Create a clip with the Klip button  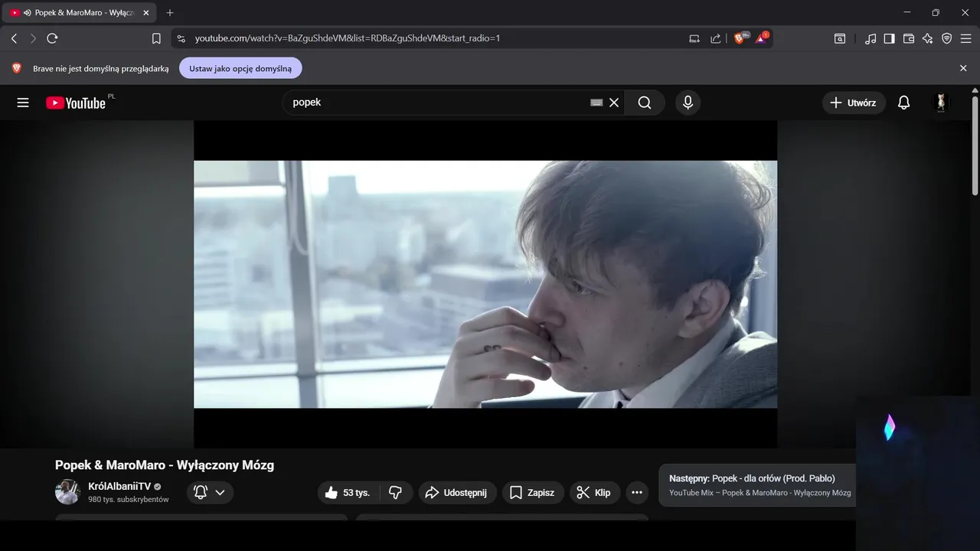595,493
